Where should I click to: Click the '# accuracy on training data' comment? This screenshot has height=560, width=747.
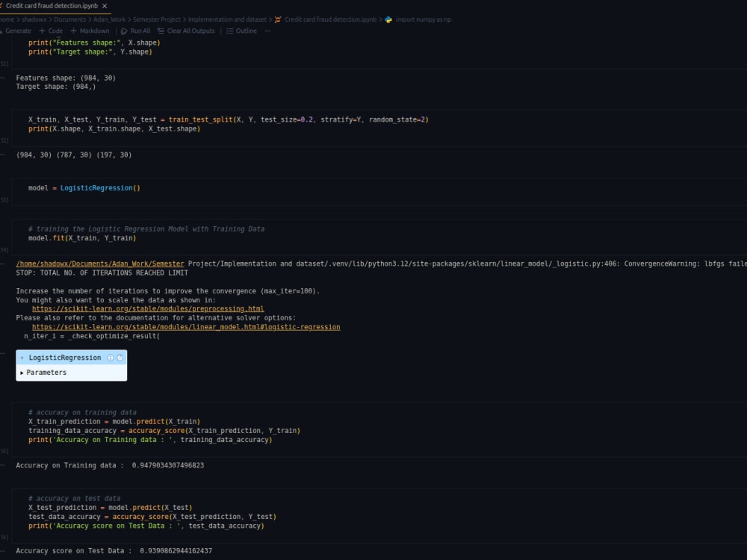82,412
